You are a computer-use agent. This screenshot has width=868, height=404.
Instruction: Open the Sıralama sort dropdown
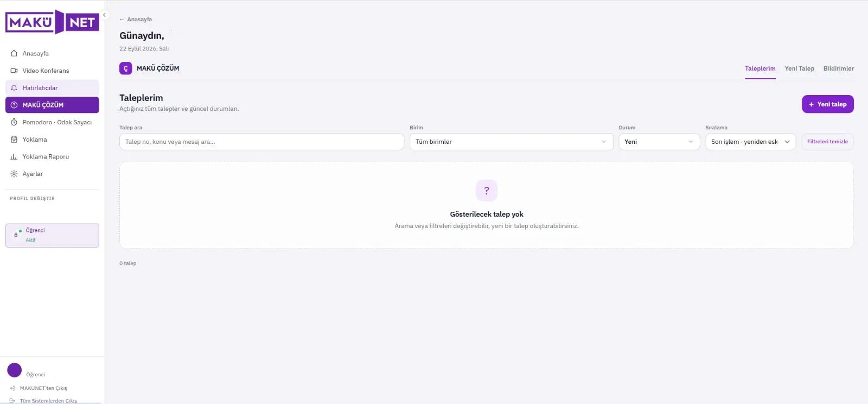[x=750, y=142]
